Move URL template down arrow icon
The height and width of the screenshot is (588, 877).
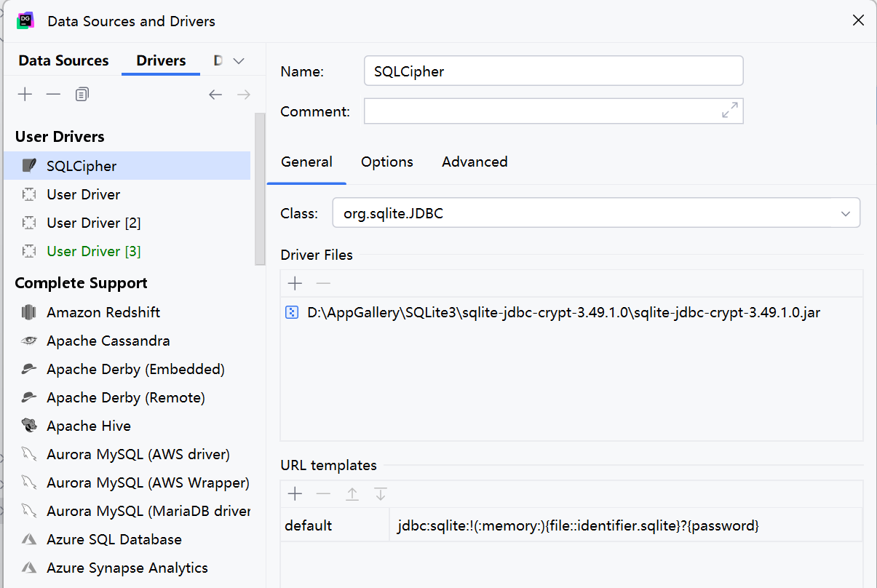(380, 494)
